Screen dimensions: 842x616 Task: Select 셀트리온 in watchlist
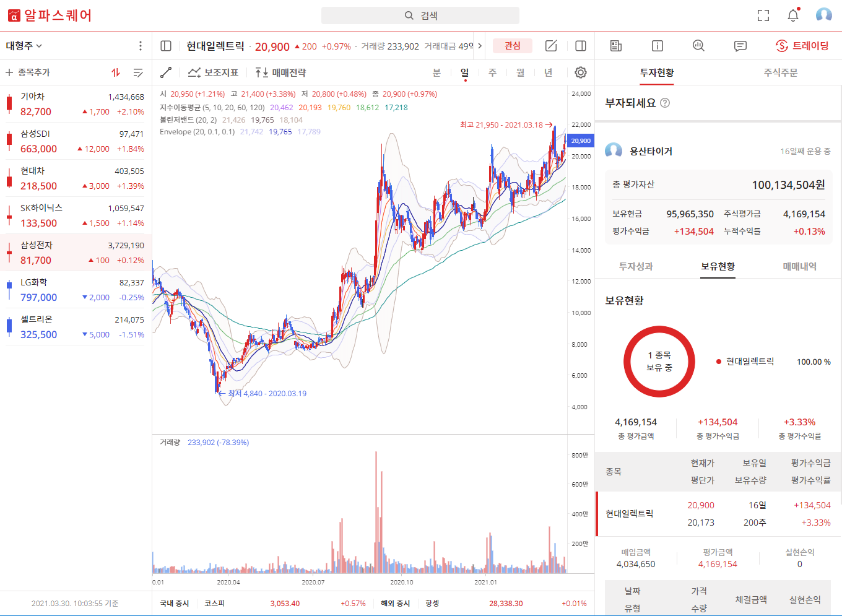coord(76,327)
